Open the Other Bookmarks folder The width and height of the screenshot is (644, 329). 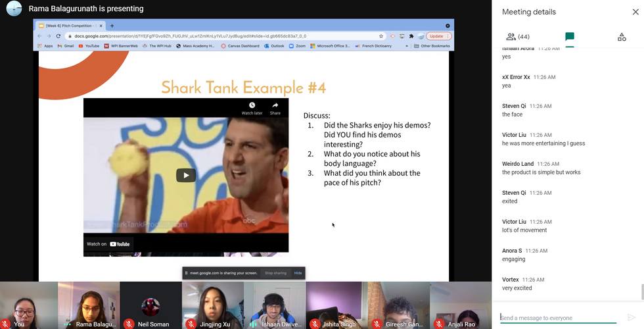pos(432,46)
